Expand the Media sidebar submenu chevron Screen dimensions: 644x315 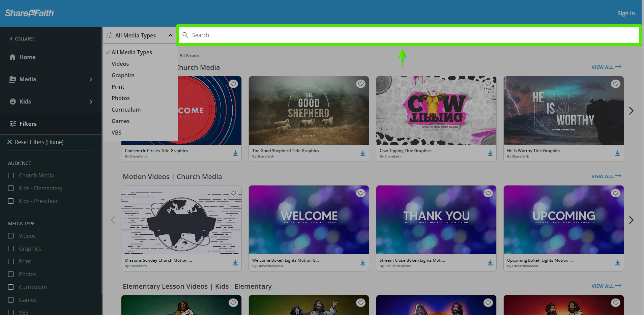(91, 79)
